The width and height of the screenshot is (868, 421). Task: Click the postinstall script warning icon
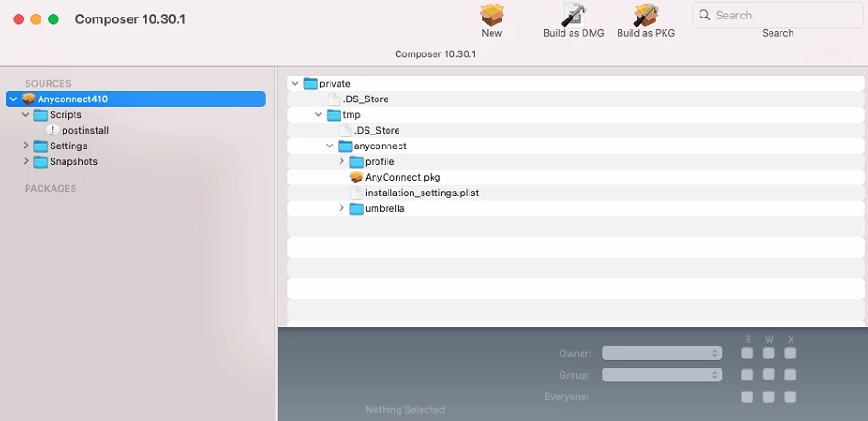[52, 130]
